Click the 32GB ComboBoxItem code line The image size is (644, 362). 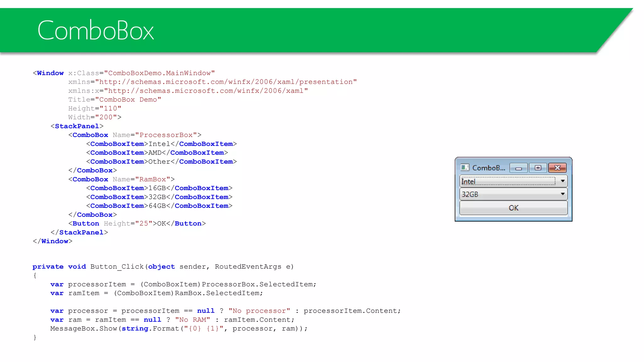coord(159,197)
